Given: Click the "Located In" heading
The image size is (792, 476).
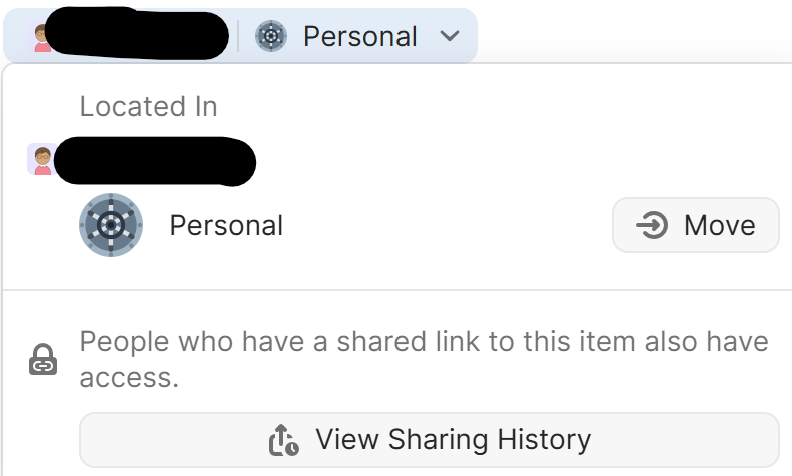Looking at the screenshot, I should pyautogui.click(x=148, y=107).
